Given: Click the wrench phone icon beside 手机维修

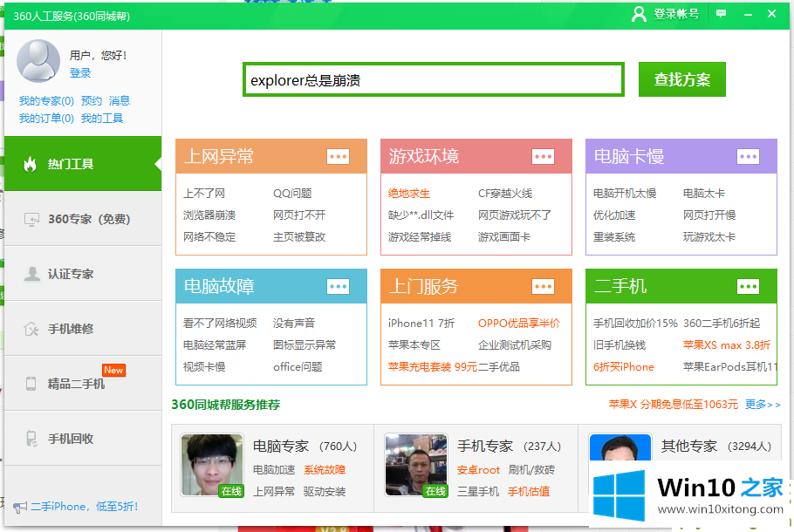Looking at the screenshot, I should (x=31, y=329).
